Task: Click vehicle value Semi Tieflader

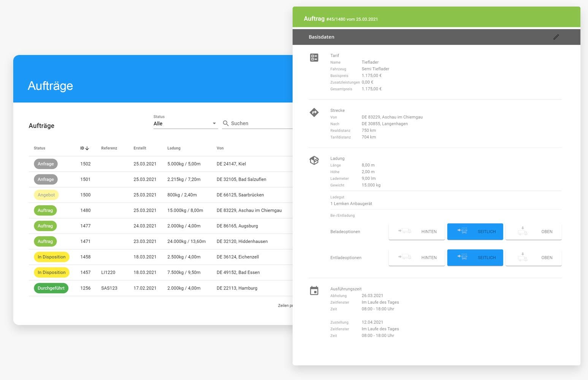Action: [376, 69]
